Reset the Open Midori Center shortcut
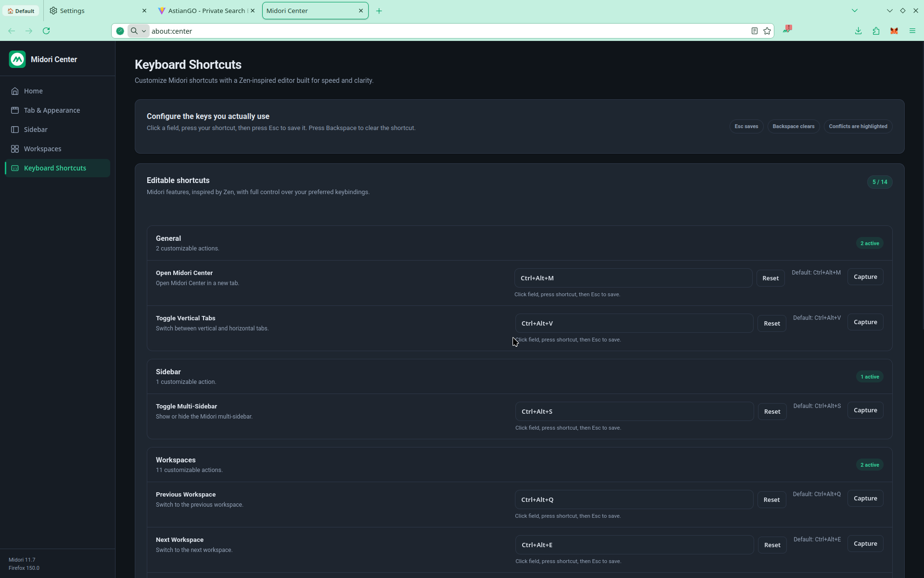This screenshot has width=924, height=578. click(770, 278)
